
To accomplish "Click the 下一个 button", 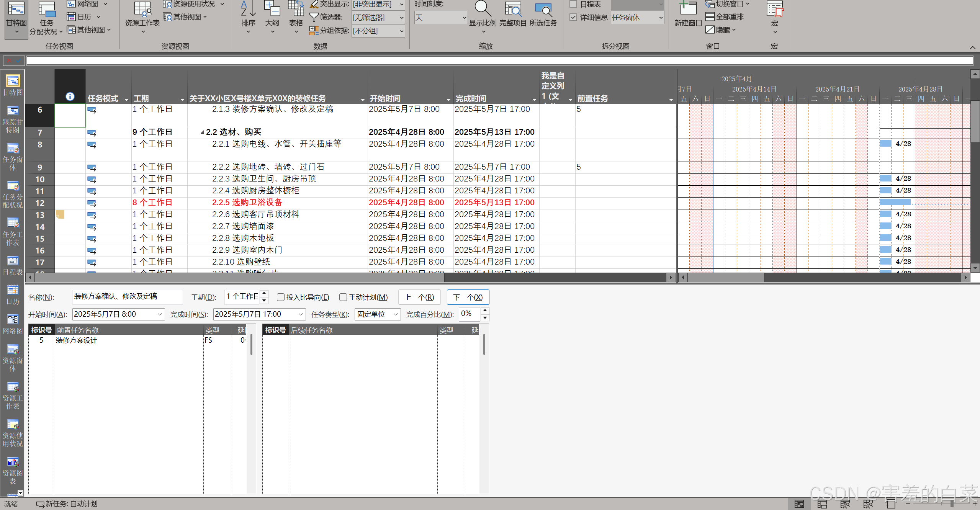I will (468, 297).
